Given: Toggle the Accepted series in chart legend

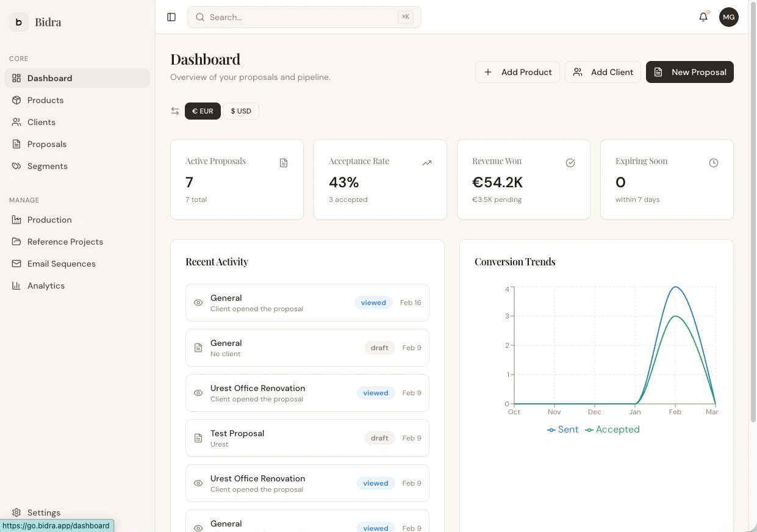Looking at the screenshot, I should (612, 430).
